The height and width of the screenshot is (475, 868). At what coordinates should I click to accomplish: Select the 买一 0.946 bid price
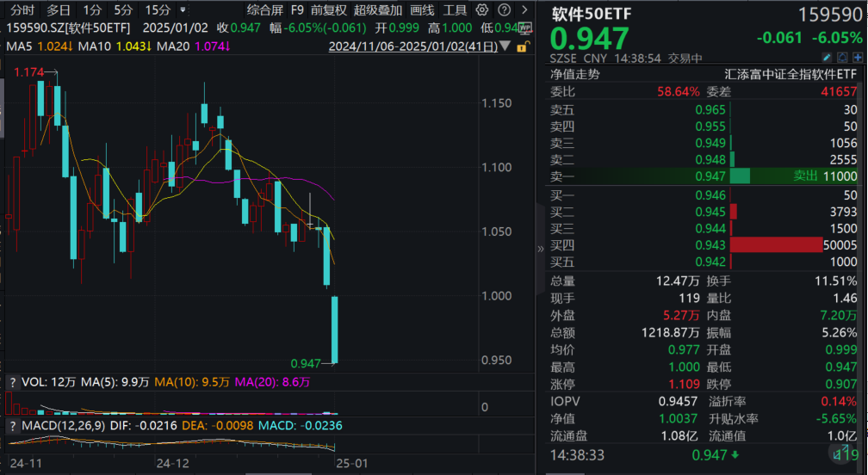tap(710, 194)
